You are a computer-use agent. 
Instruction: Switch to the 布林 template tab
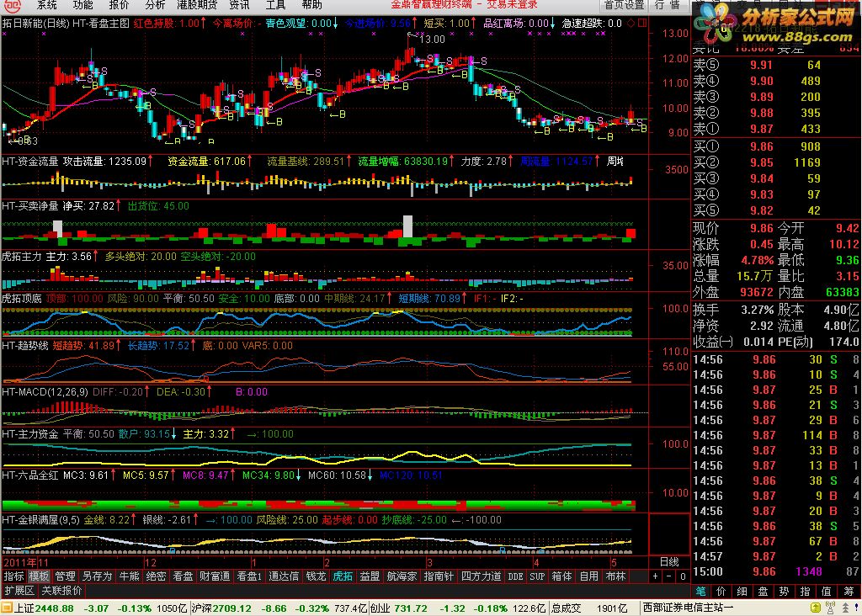click(x=615, y=576)
